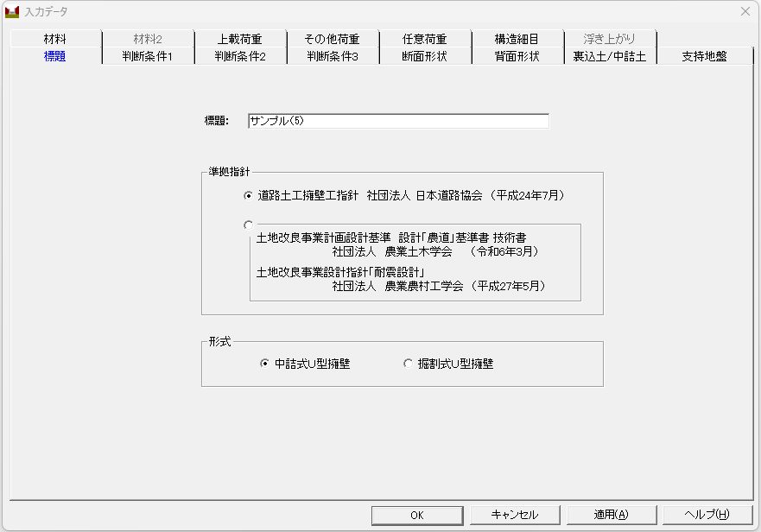The width and height of the screenshot is (761, 532).
Task: Open help with the ヘルプ(H) button
Action: [x=707, y=515]
